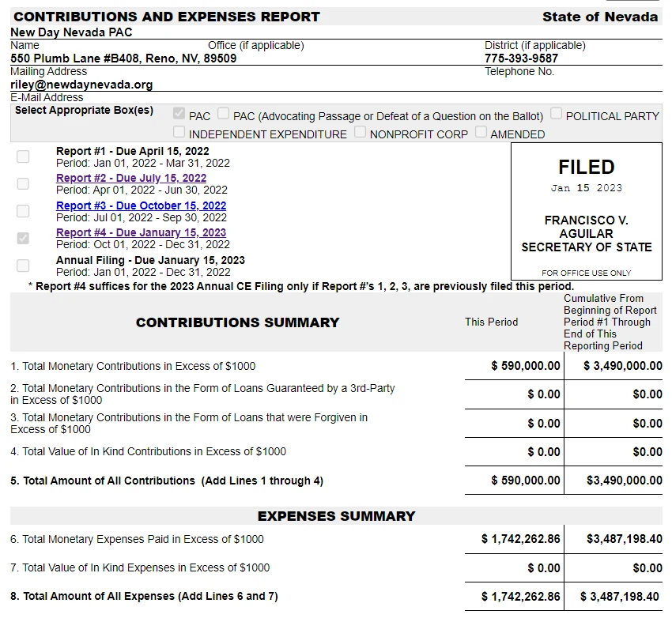Image resolution: width=672 pixels, height=622 pixels.
Task: Click telephone number 775-393-9587
Action: pyautogui.click(x=521, y=58)
